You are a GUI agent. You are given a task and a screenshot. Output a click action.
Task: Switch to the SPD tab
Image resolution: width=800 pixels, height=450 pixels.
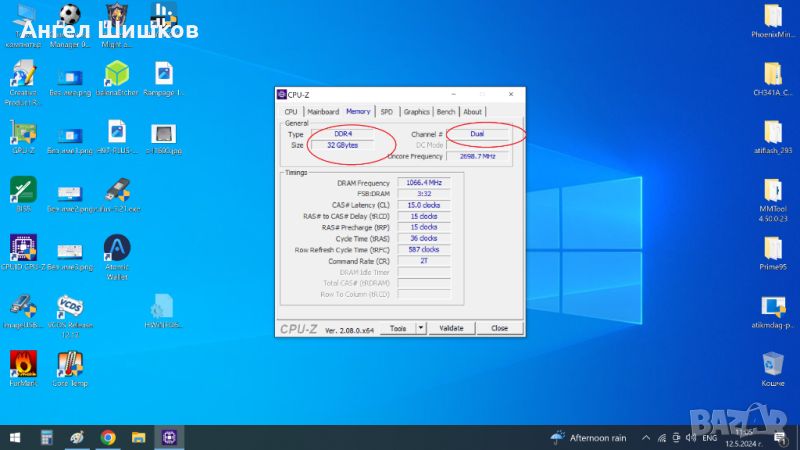coord(386,112)
